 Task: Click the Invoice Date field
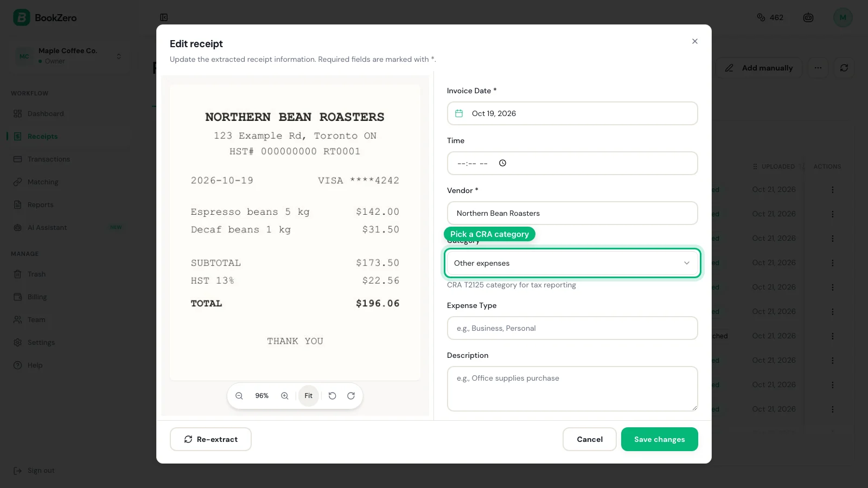click(572, 113)
